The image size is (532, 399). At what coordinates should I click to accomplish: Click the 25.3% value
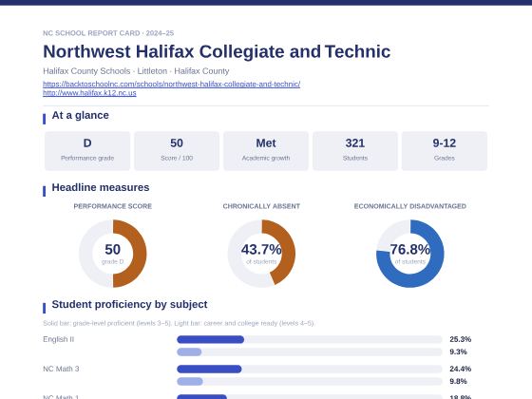pos(461,339)
